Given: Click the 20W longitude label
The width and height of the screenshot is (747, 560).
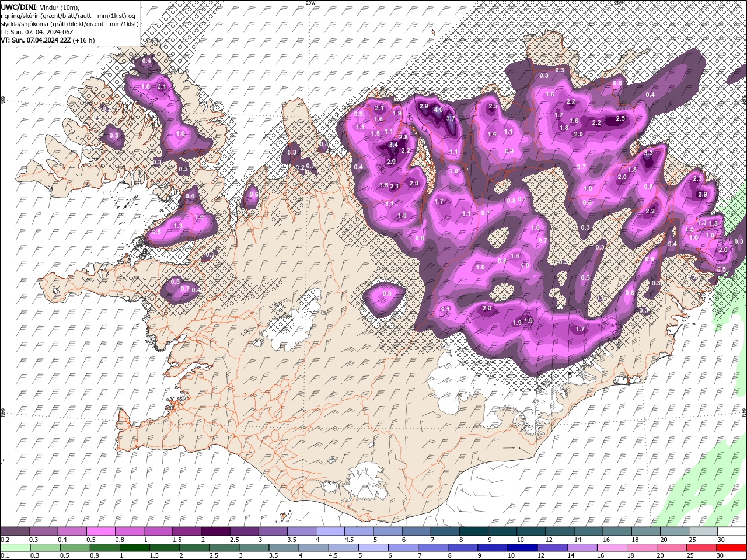Looking at the screenshot, I should pos(310,3).
